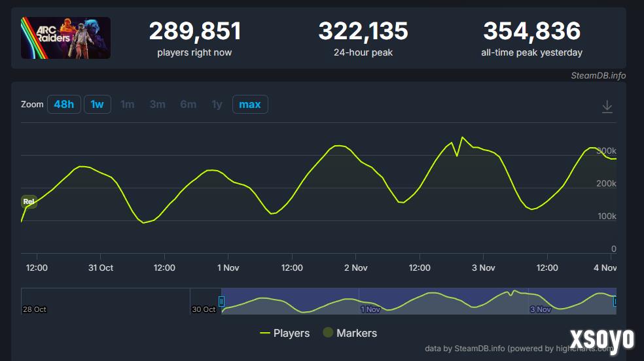The height and width of the screenshot is (361, 644).
Task: Click the Rel release marker on chart
Action: [x=29, y=201]
